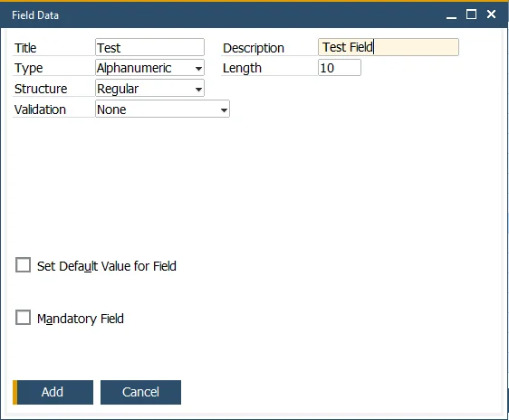This screenshot has height=420, width=509.
Task: Minimize the Field Data window
Action: (x=451, y=14)
